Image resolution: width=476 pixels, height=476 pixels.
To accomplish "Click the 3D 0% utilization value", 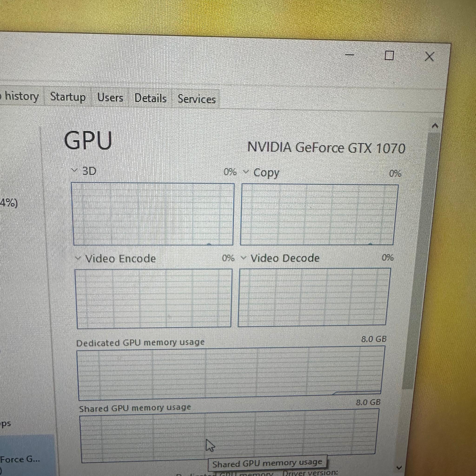I will 230,172.
